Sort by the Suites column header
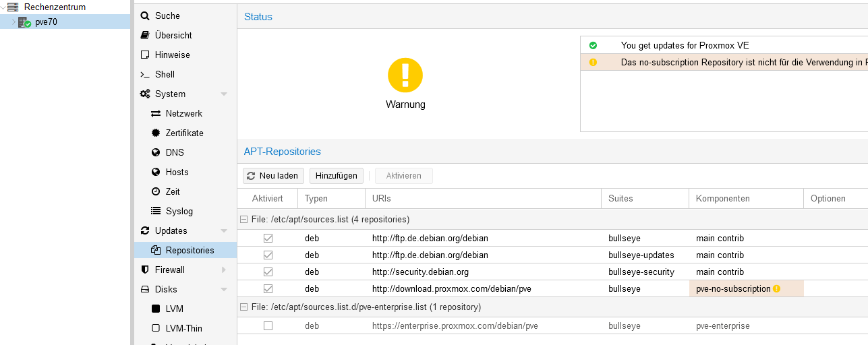The width and height of the screenshot is (868, 345). coord(645,199)
